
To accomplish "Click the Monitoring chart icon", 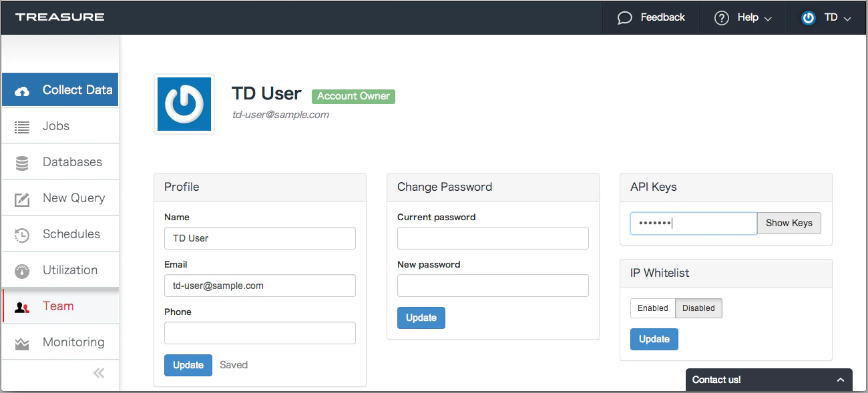I will click(22, 344).
